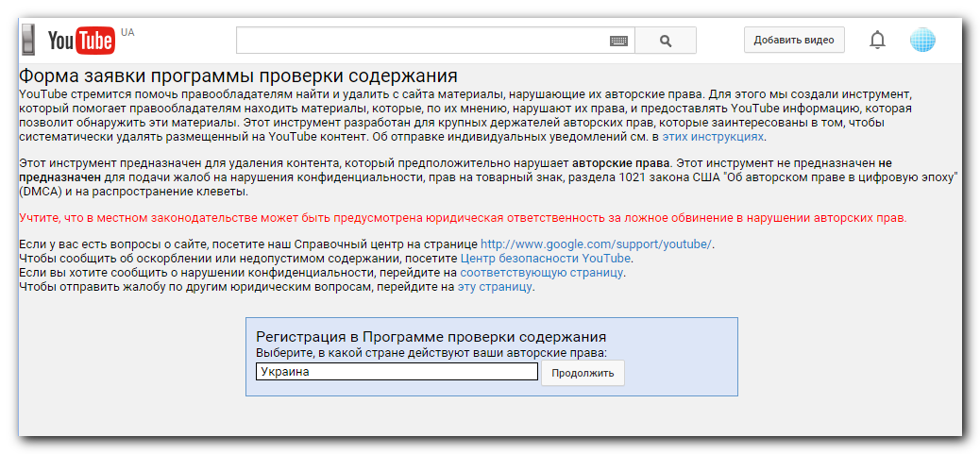This screenshot has width=980, height=454.
Task: Follow the 'соответствующую страницу' link
Action: tap(541, 273)
